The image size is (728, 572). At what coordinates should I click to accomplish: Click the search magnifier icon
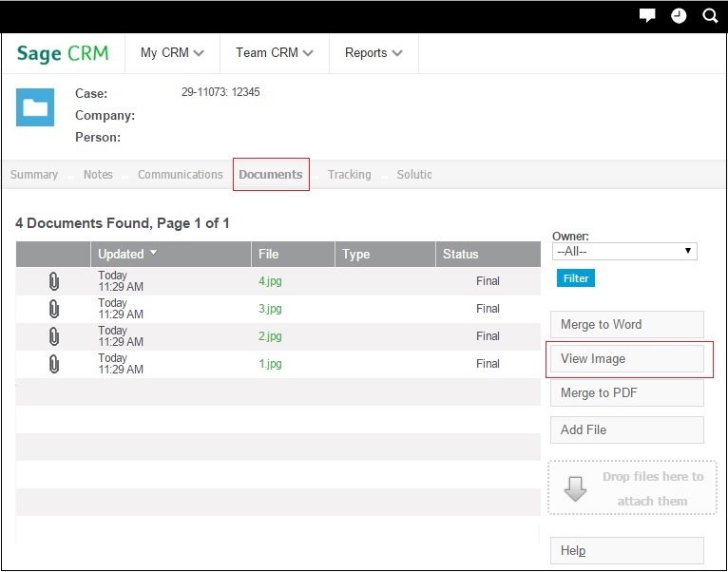click(710, 15)
